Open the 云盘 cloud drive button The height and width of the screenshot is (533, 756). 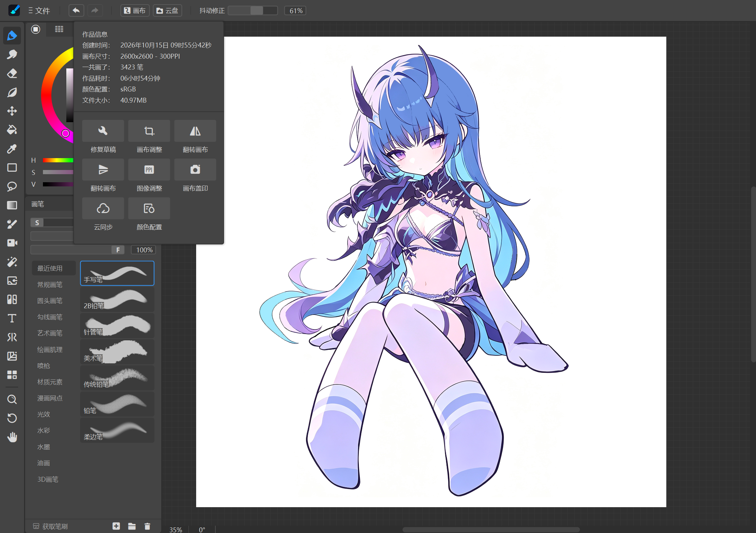(168, 10)
